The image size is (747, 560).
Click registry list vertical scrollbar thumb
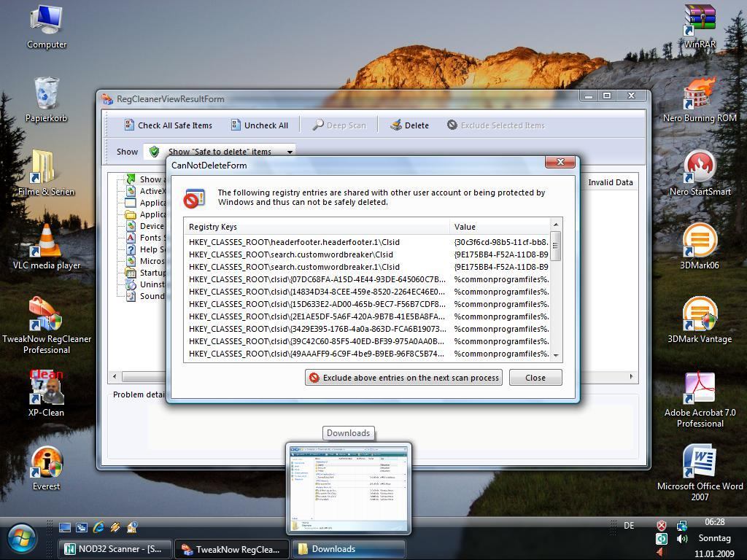[x=555, y=246]
